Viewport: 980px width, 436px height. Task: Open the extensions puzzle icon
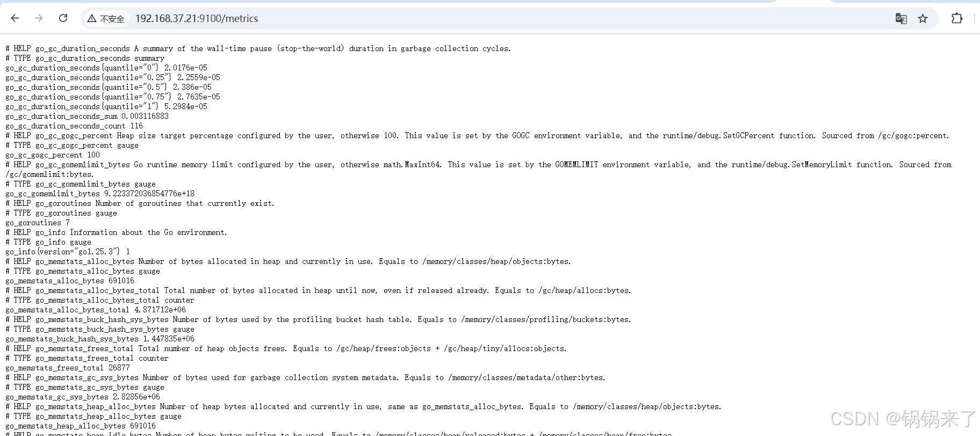(957, 18)
